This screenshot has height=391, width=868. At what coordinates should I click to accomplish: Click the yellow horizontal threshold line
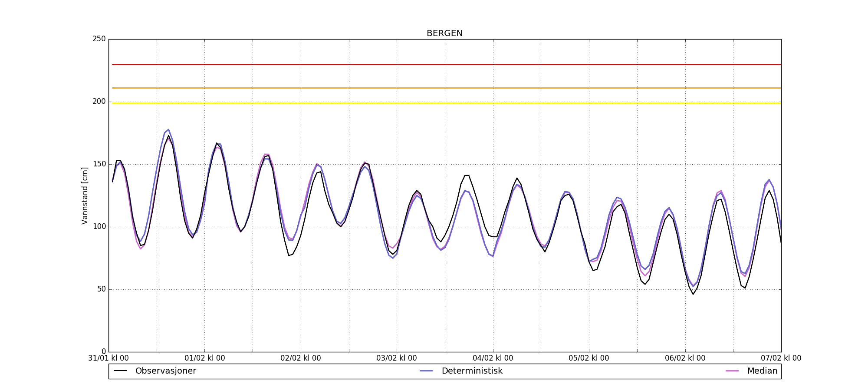(447, 103)
